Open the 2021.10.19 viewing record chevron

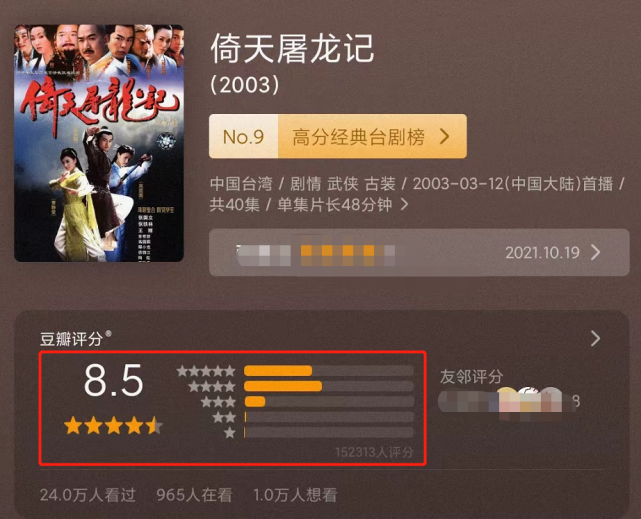[596, 253]
